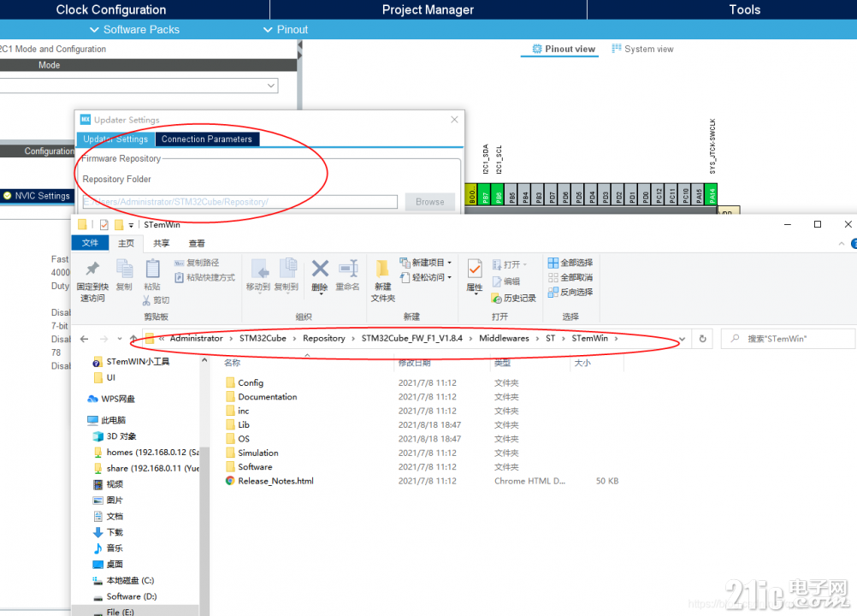The image size is (857, 616).
Task: Click the Properties (属性) icon
Action: (475, 269)
